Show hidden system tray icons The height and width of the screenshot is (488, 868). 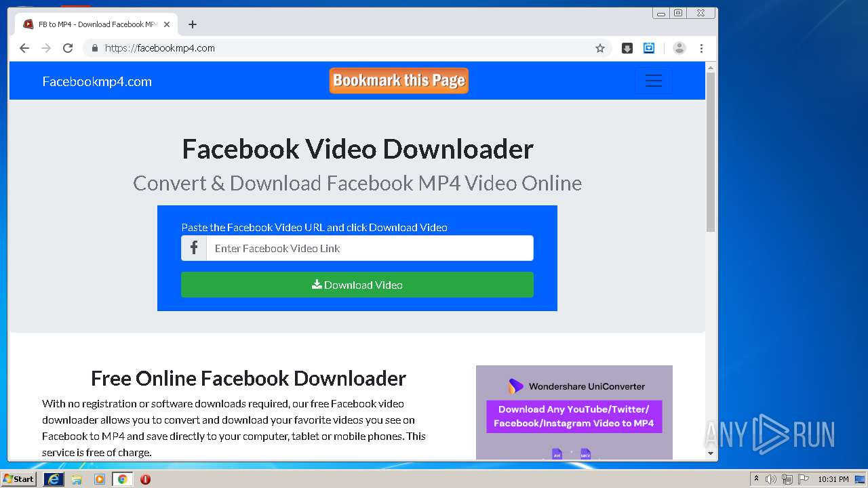coord(756,479)
